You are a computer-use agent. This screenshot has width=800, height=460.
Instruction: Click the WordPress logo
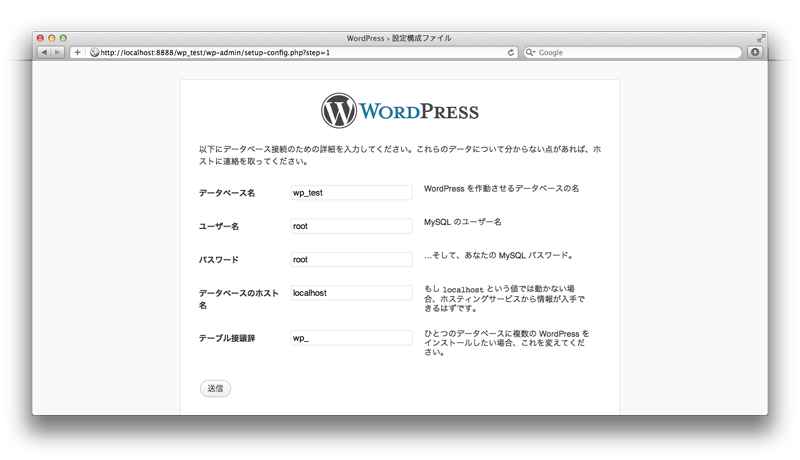pos(400,111)
